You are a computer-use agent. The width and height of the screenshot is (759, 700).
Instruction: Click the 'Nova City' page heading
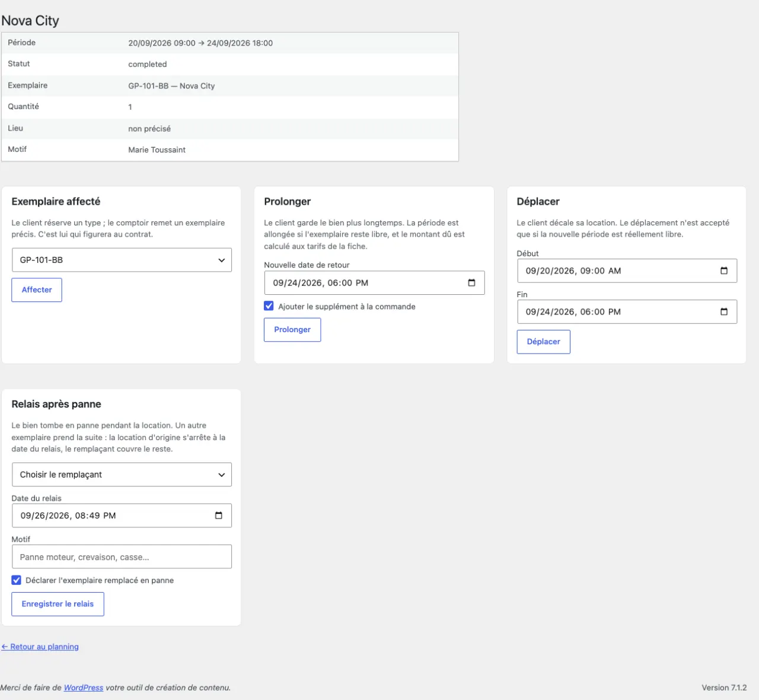pyautogui.click(x=30, y=21)
